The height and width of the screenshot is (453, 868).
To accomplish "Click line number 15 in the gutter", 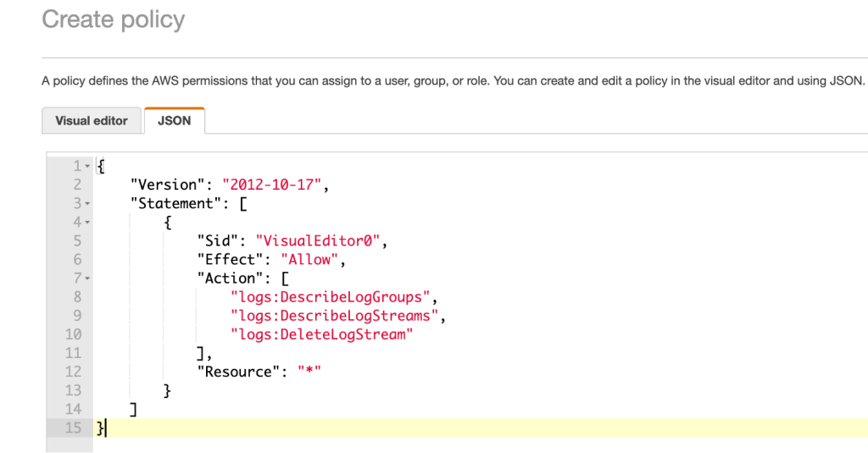I will coord(73,428).
